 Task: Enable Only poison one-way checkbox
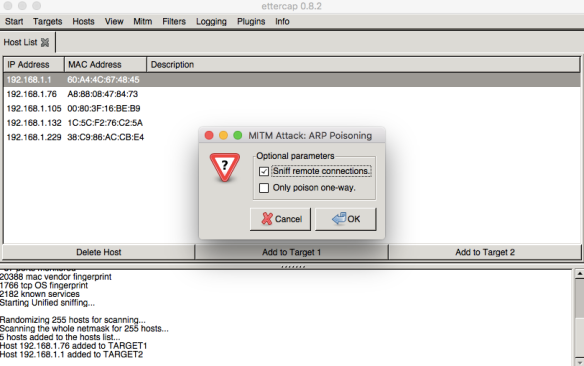tap(264, 188)
